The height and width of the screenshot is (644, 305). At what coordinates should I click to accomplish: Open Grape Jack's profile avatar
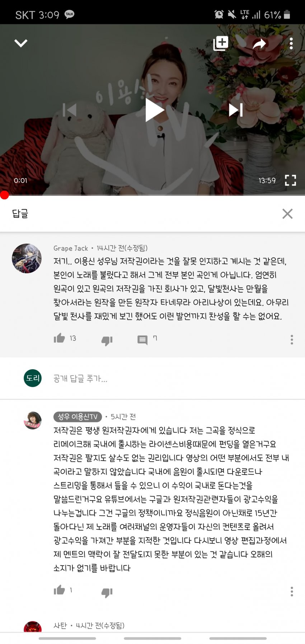pos(27,258)
